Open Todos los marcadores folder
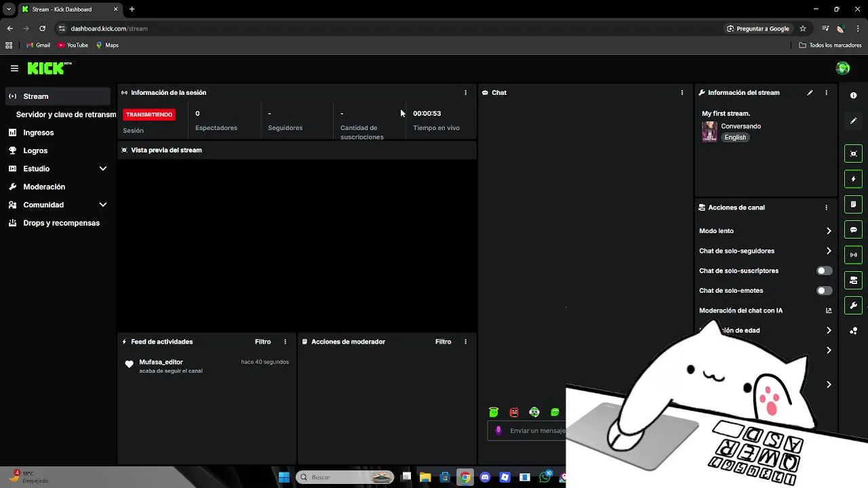The width and height of the screenshot is (868, 488). click(x=830, y=45)
